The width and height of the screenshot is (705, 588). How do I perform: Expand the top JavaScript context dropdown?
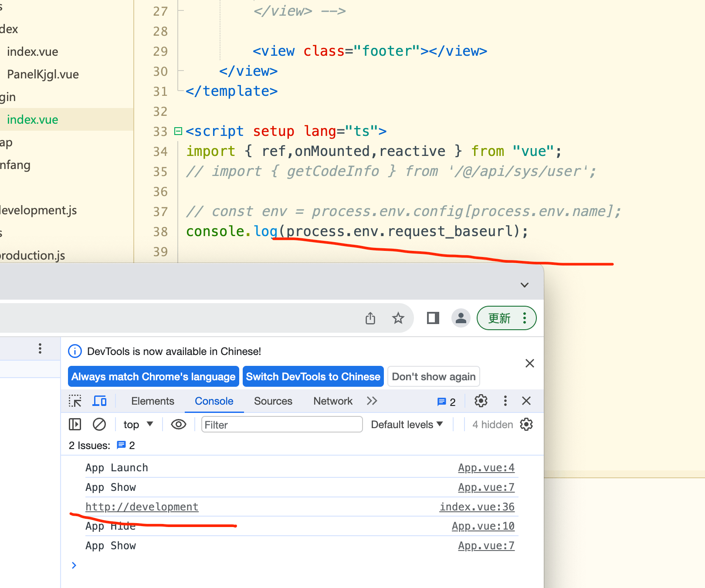click(138, 424)
